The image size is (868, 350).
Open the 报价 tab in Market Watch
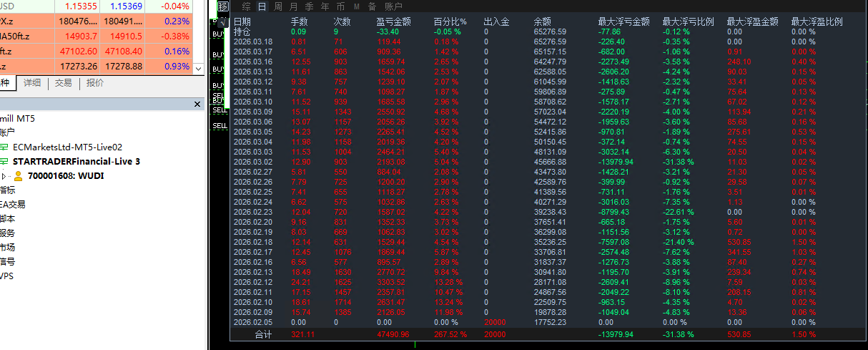coord(95,83)
